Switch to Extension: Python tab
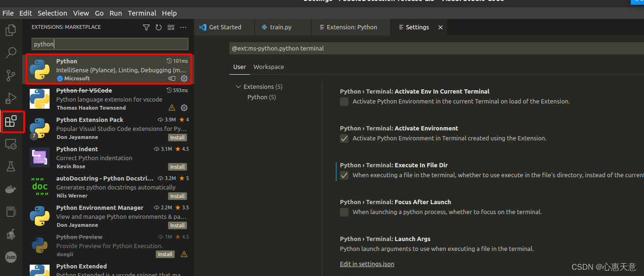Viewport: 644px width, 276px height. click(x=351, y=27)
